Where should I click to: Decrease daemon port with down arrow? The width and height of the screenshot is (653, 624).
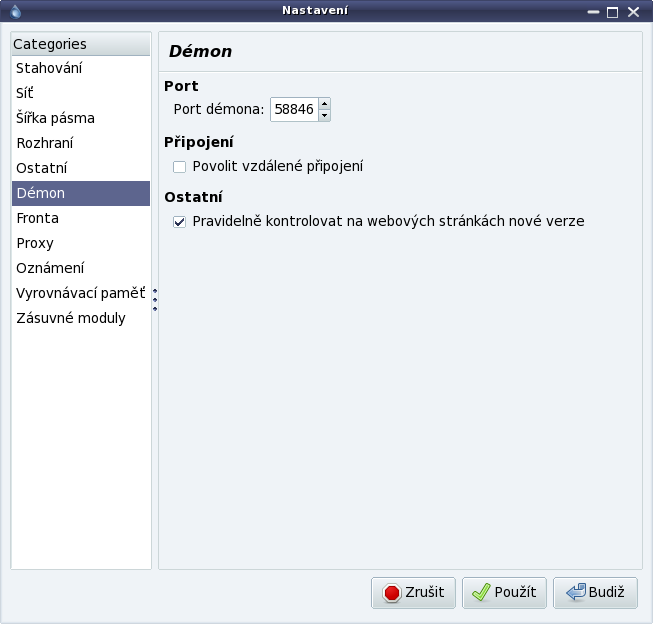pyautogui.click(x=324, y=115)
